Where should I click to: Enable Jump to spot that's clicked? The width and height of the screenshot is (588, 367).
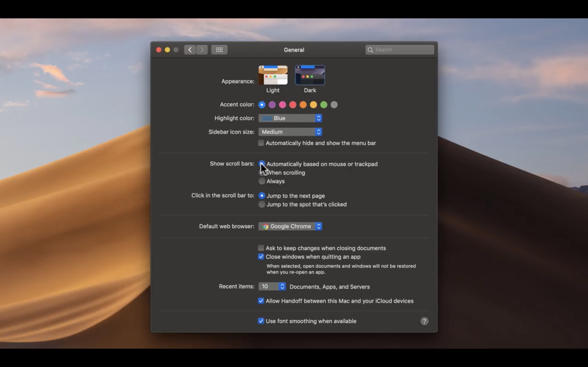261,204
